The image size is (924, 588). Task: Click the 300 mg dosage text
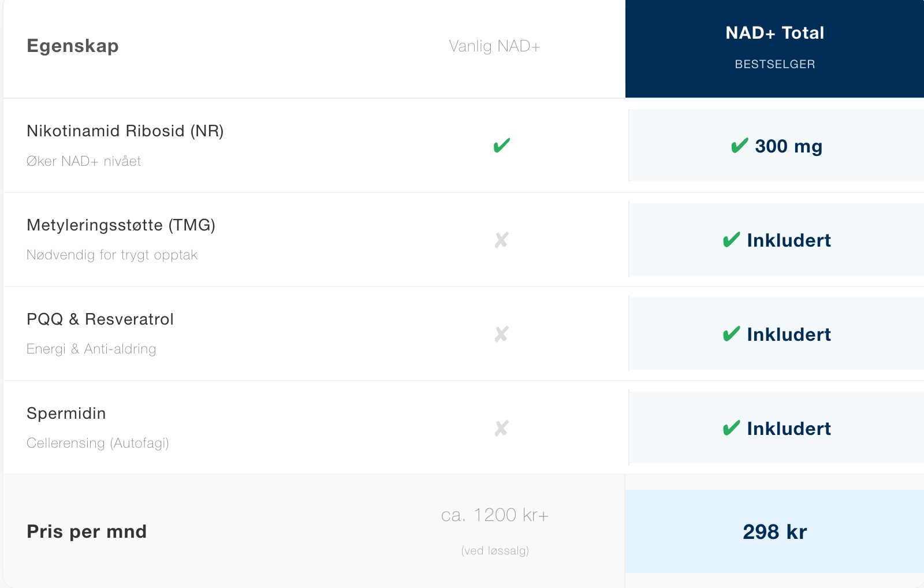click(788, 146)
